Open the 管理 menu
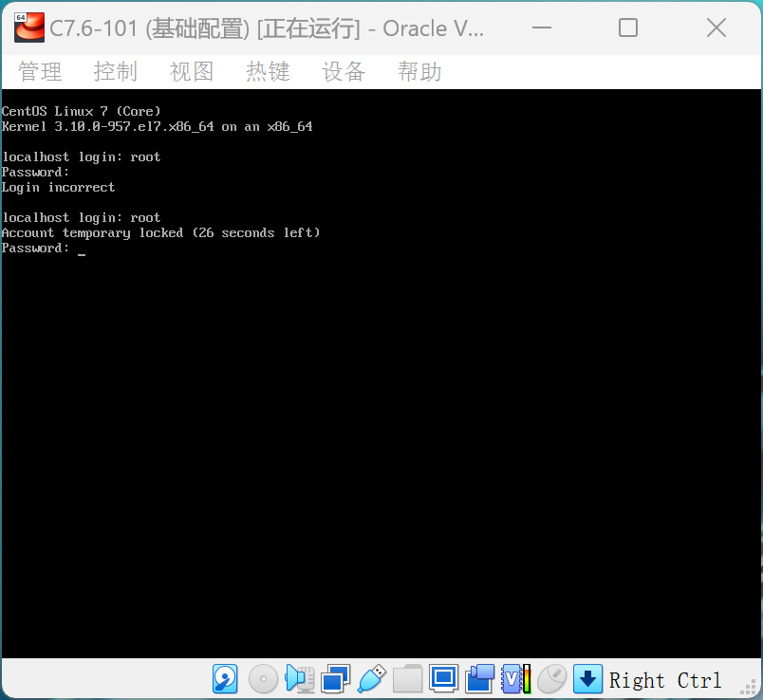 [x=40, y=71]
